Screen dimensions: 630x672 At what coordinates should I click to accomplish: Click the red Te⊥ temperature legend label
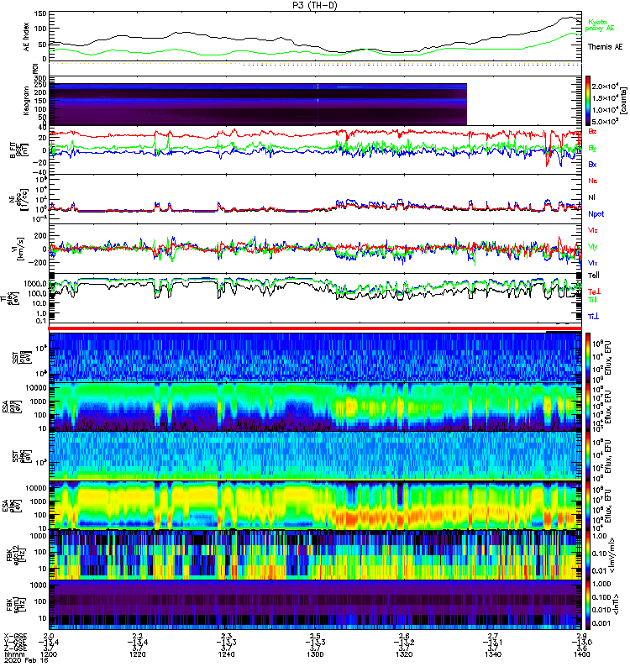tap(594, 291)
